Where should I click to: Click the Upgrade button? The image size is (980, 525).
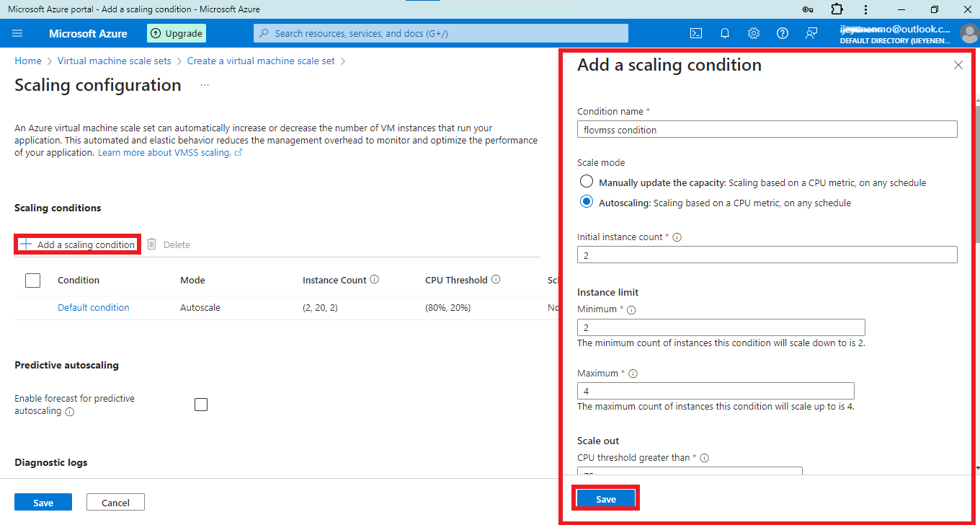(177, 33)
